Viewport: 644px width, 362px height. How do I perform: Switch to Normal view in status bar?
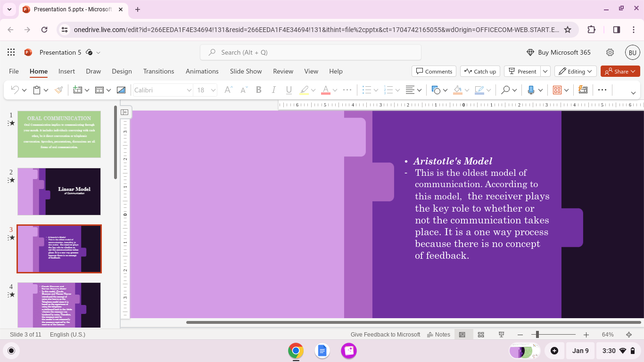(462, 335)
